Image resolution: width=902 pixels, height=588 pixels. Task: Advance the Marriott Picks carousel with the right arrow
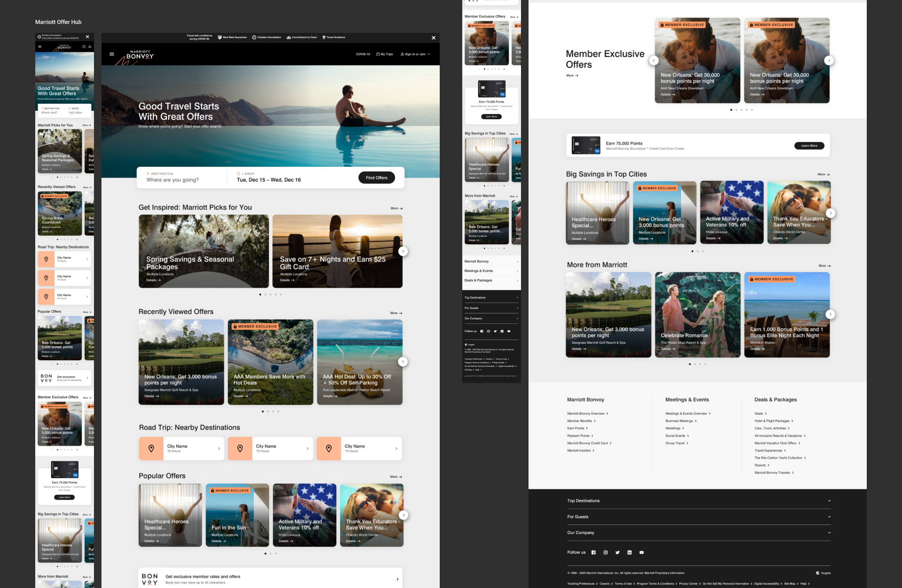[x=403, y=251]
